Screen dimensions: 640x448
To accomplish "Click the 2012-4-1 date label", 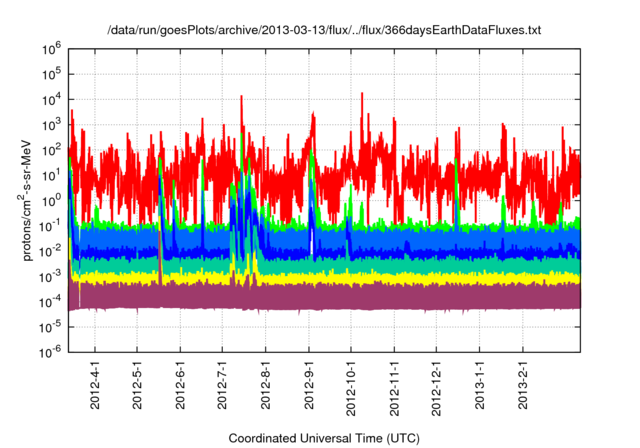I will tap(95, 385).
